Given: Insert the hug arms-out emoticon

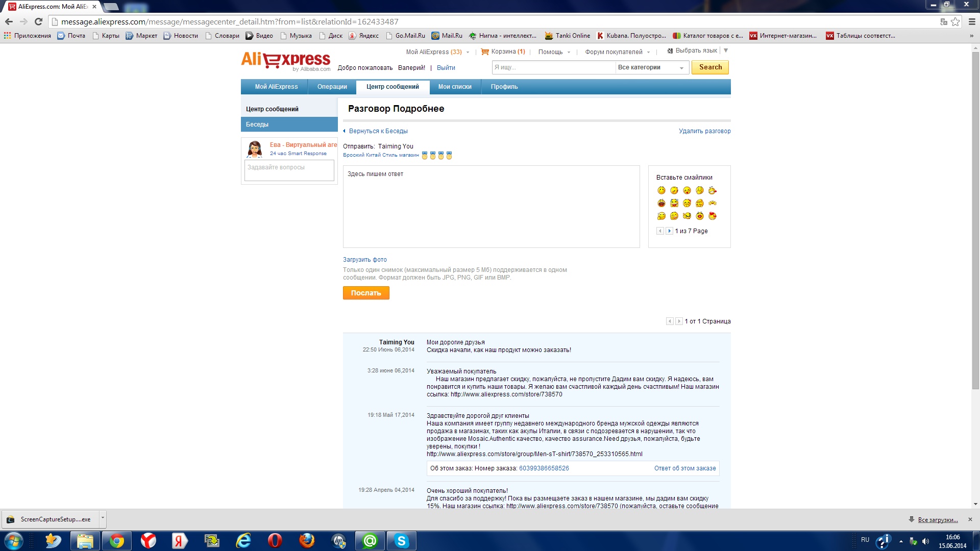Looking at the screenshot, I should [713, 203].
